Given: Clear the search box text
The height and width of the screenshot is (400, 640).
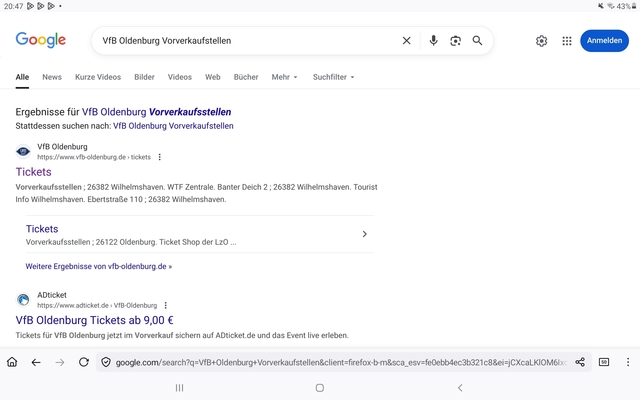Looking at the screenshot, I should click(406, 41).
